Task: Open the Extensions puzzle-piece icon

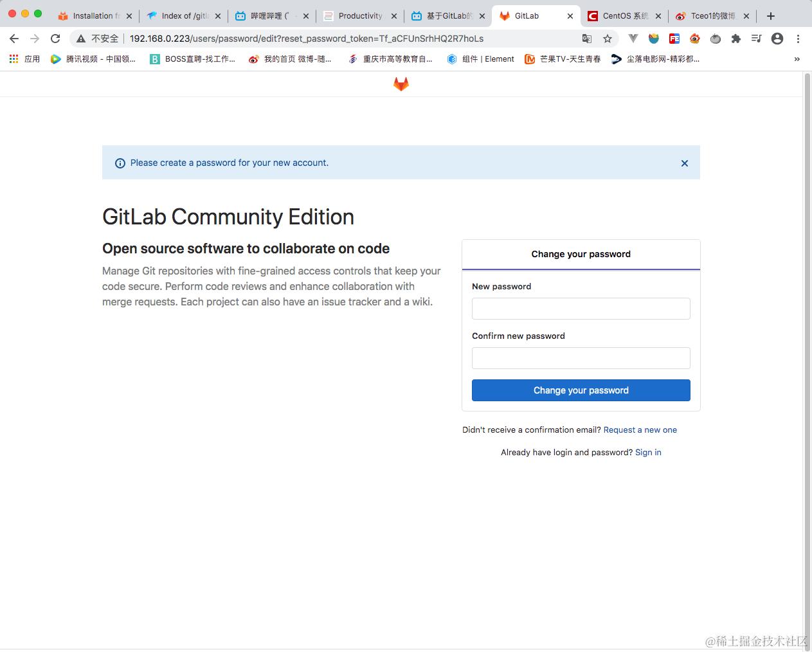Action: pos(736,39)
